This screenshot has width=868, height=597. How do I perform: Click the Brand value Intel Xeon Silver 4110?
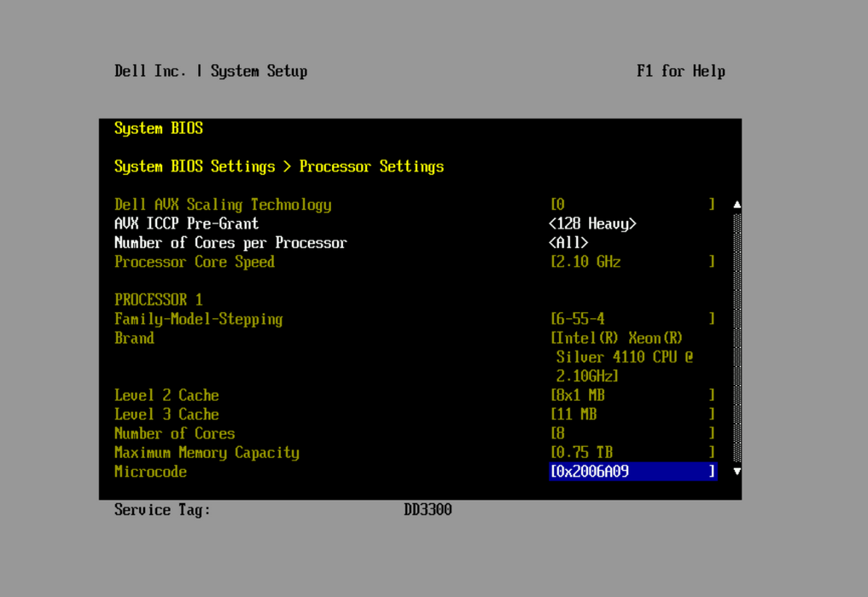(x=623, y=357)
